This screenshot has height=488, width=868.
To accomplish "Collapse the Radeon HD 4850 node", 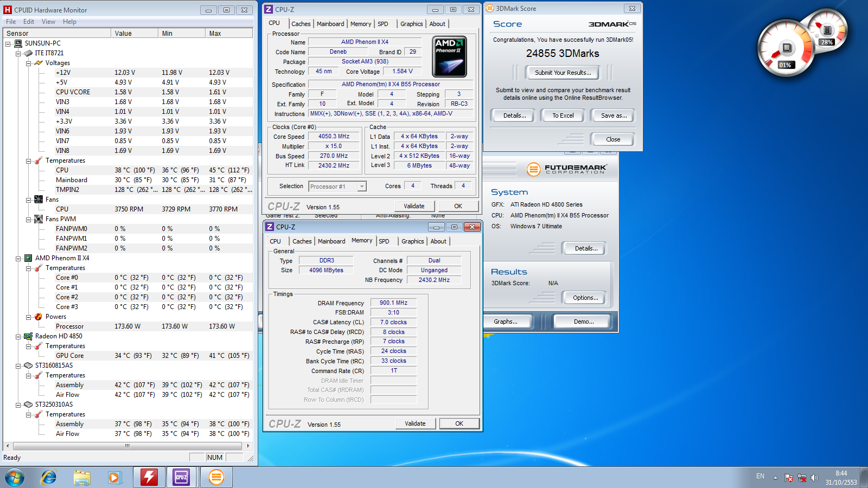I will [18, 336].
